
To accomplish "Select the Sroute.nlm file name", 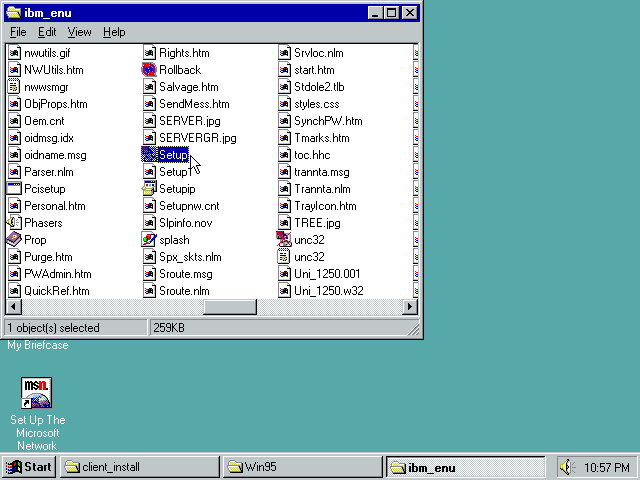I will coord(184,291).
